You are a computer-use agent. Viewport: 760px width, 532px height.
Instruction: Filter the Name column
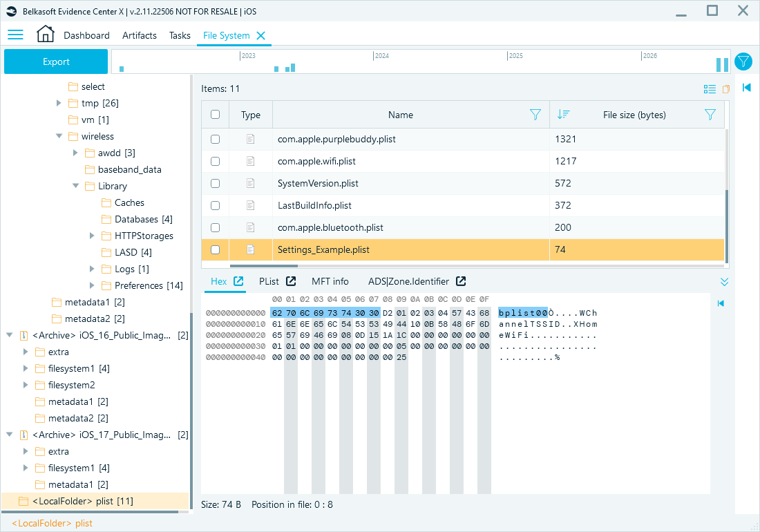[535, 115]
